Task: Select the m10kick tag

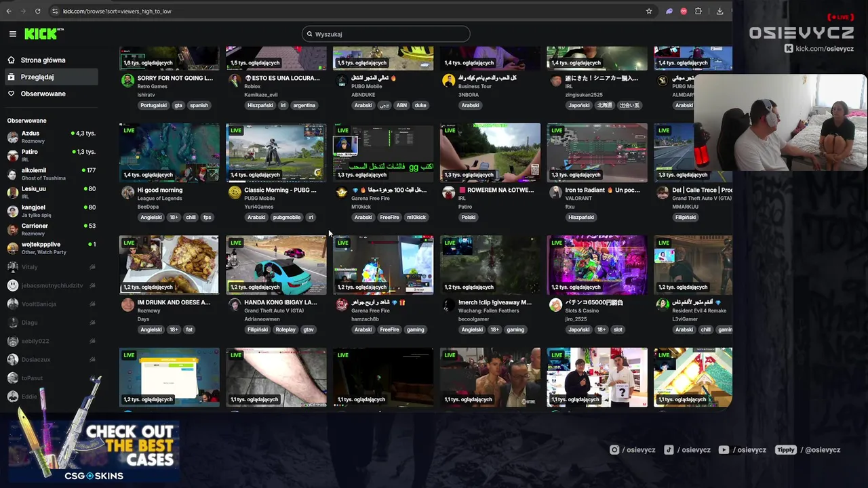Action: pos(416,218)
